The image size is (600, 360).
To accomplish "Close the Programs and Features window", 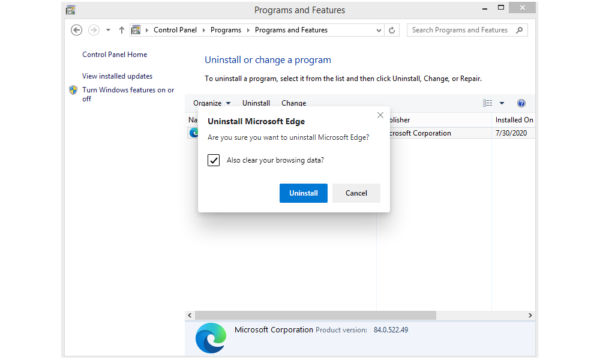I will point(522,8).
